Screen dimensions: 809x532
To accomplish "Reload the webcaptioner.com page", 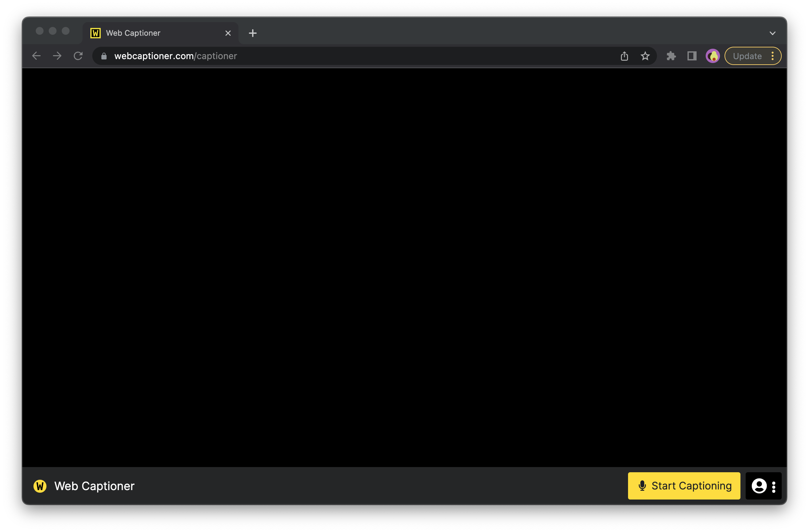I will 78,56.
